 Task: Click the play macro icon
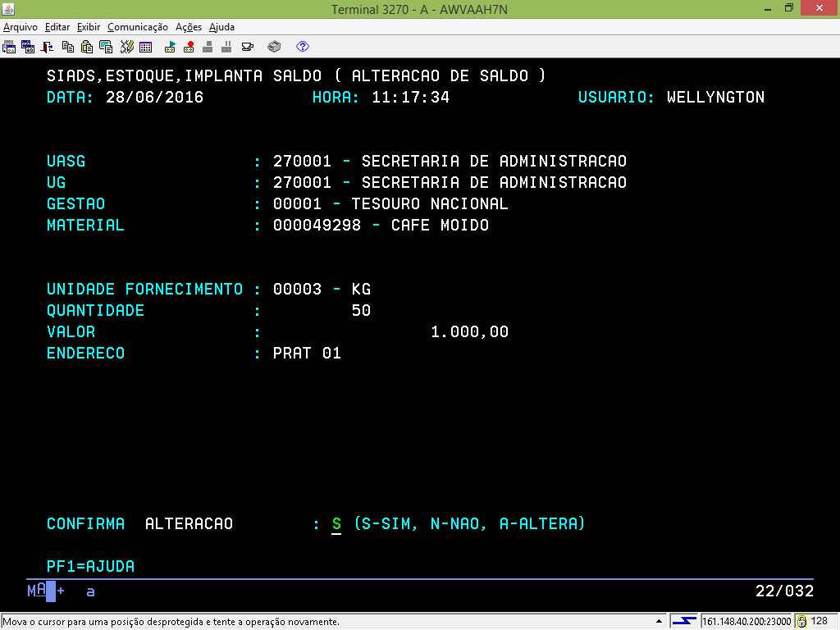pos(170,47)
